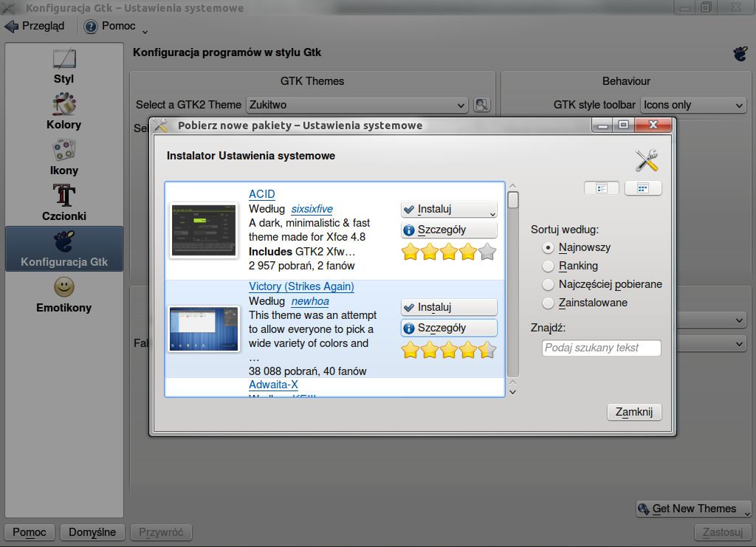Show Szczegóły for the ACID theme
Image resolution: width=756 pixels, height=547 pixels.
click(x=448, y=230)
